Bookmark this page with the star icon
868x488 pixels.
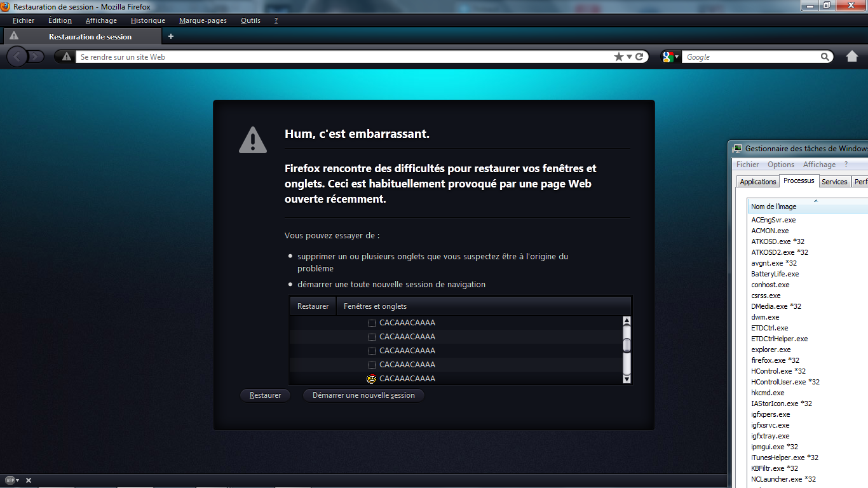[619, 57]
